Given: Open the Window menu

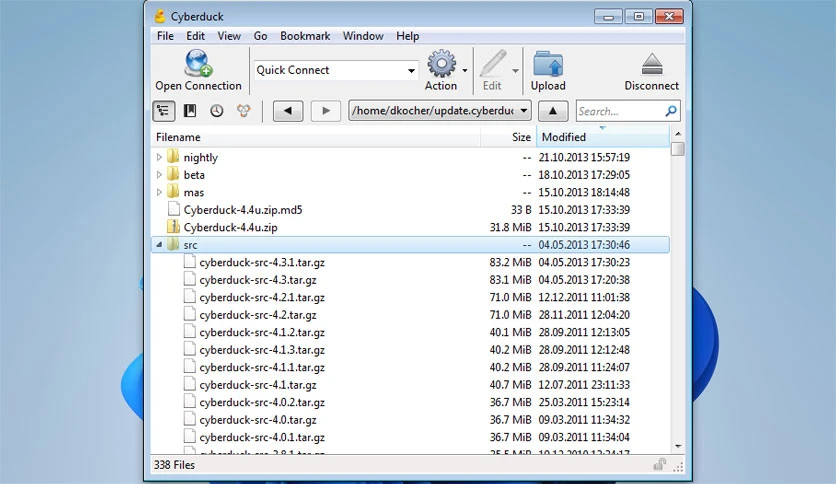Looking at the screenshot, I should coord(363,36).
